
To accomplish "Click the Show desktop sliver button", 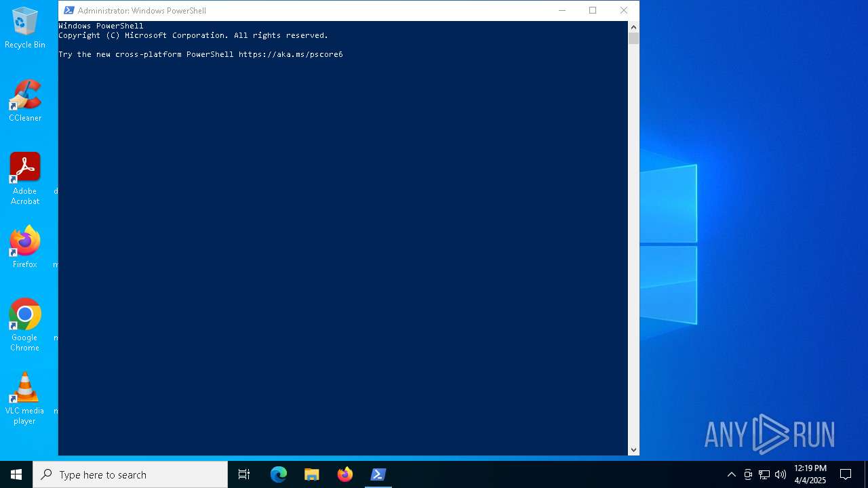I will (866, 474).
